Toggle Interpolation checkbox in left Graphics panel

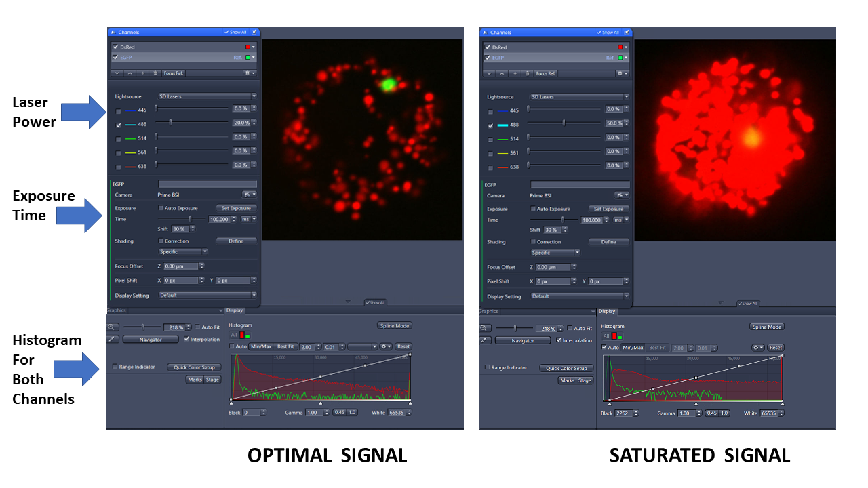(x=186, y=339)
